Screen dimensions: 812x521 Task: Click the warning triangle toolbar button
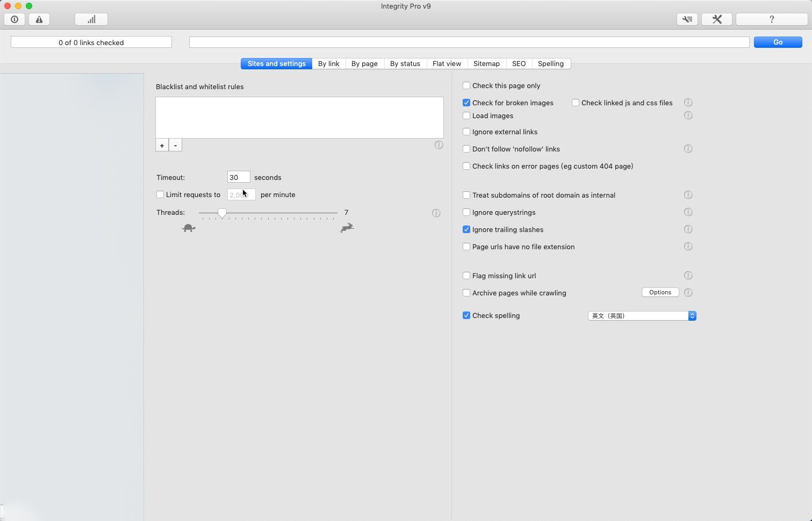[x=39, y=19]
